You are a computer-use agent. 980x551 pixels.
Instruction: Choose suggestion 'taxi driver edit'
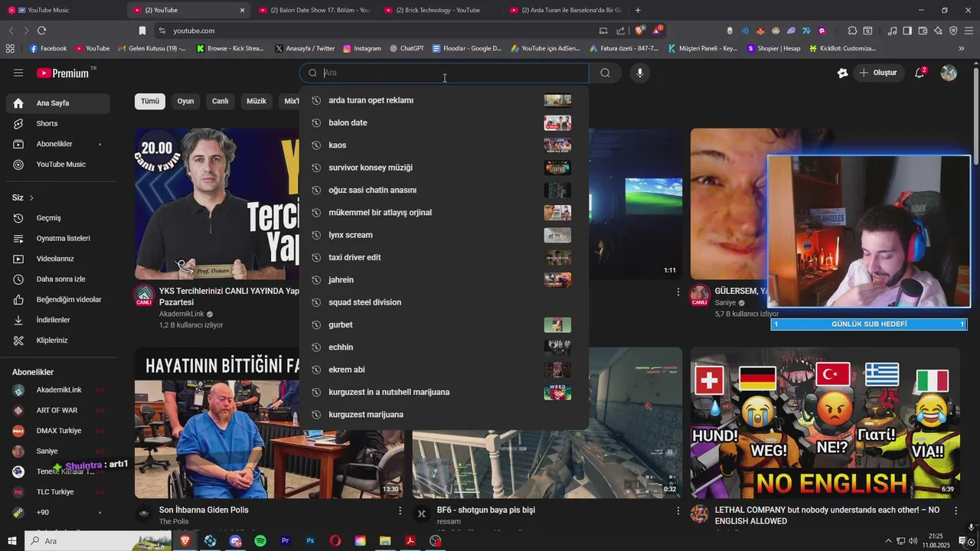[x=443, y=257]
